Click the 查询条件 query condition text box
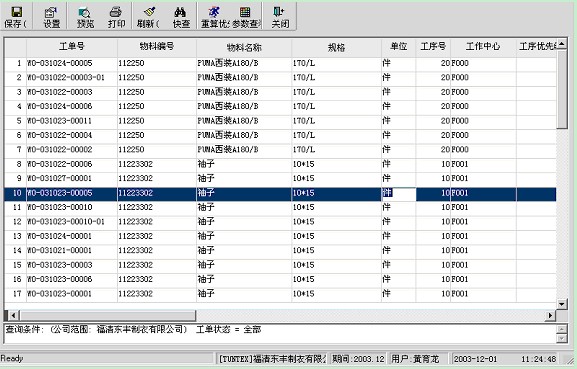 280,334
